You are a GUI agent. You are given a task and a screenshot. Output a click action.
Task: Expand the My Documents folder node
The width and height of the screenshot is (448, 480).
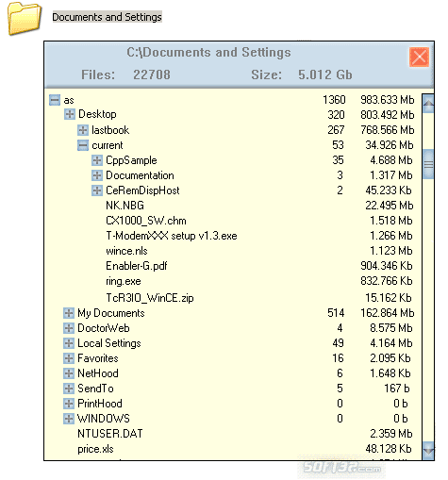click(69, 313)
